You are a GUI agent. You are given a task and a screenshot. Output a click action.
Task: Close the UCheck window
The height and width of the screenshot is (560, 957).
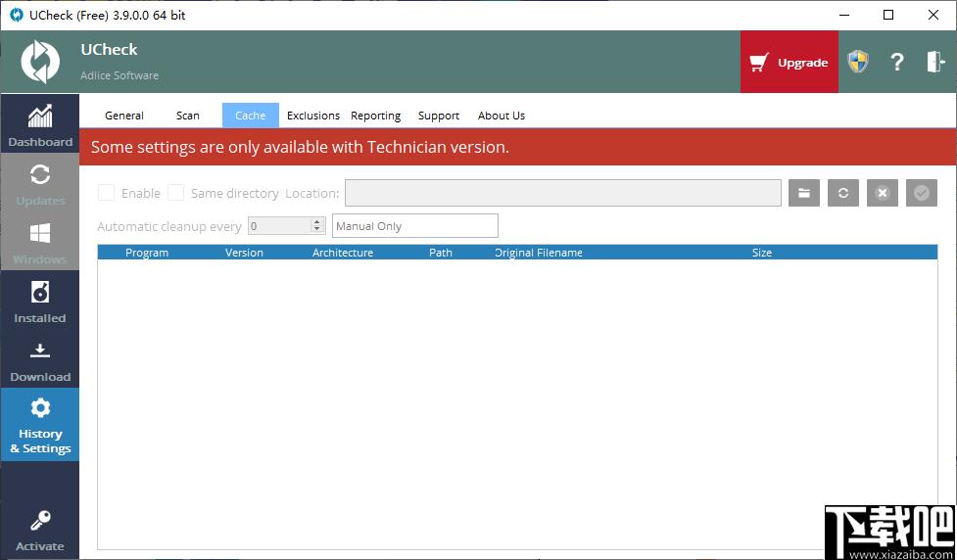coord(933,16)
